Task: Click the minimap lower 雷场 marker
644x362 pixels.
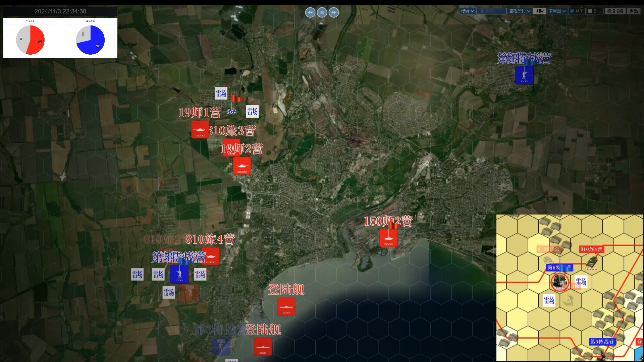Action: 549,300
